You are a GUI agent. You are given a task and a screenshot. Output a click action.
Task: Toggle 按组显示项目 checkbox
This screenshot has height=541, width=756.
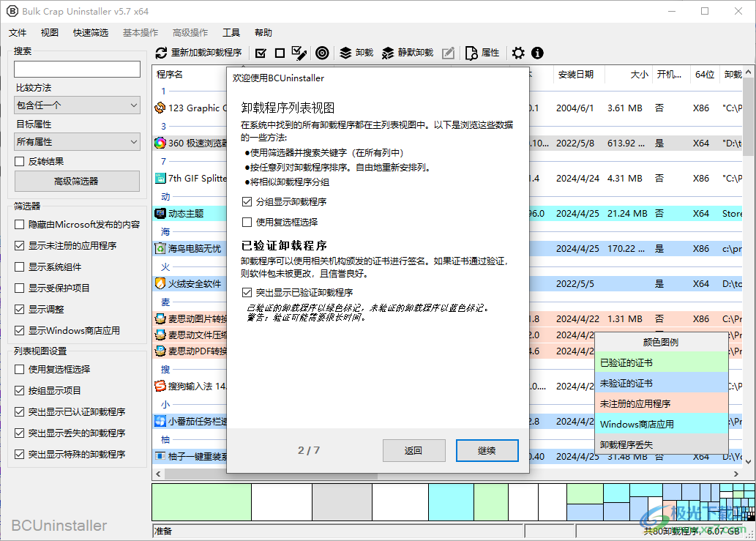coord(19,391)
